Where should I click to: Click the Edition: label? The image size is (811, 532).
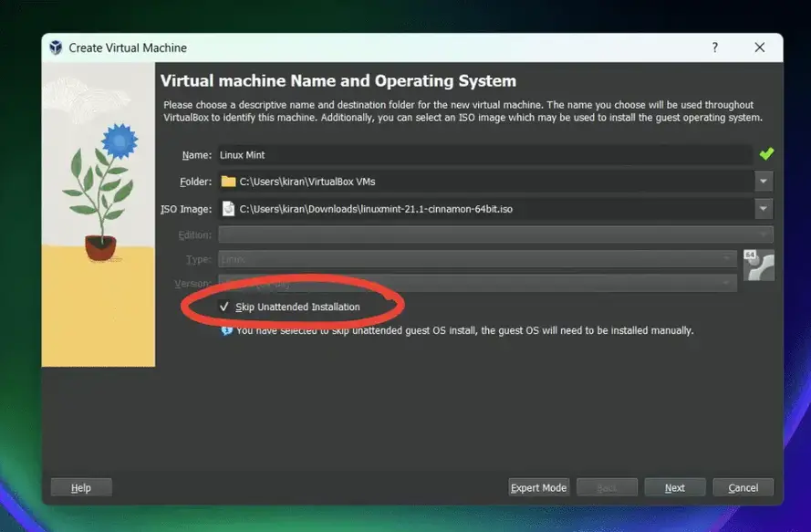pos(195,235)
